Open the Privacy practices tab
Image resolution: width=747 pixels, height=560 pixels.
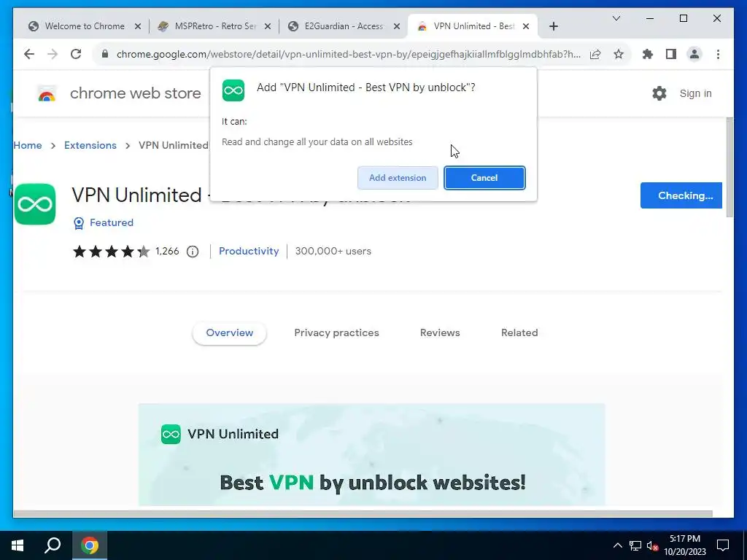click(336, 332)
